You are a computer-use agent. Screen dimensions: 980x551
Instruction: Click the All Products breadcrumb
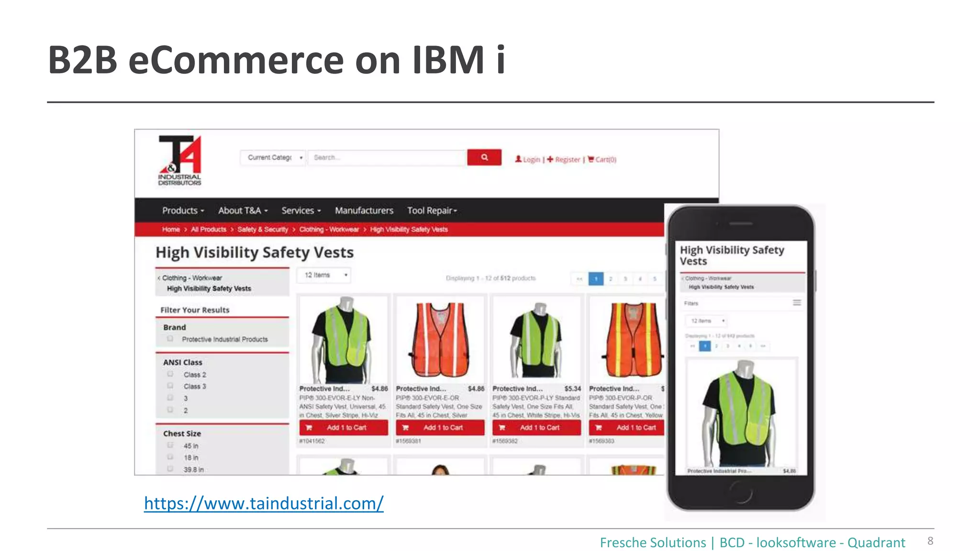(x=209, y=230)
